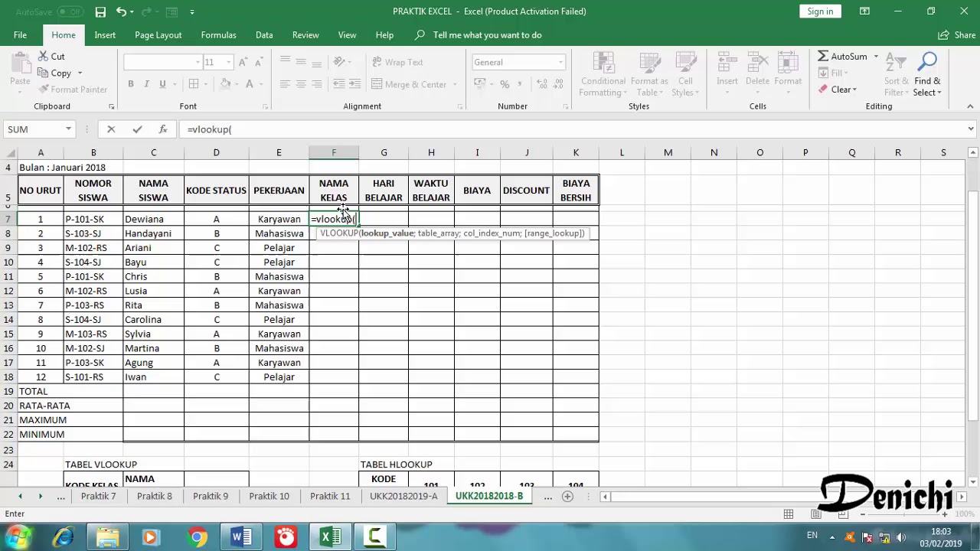Open the Name Box dropdown arrow
Image resolution: width=980 pixels, height=551 pixels.
click(x=68, y=129)
